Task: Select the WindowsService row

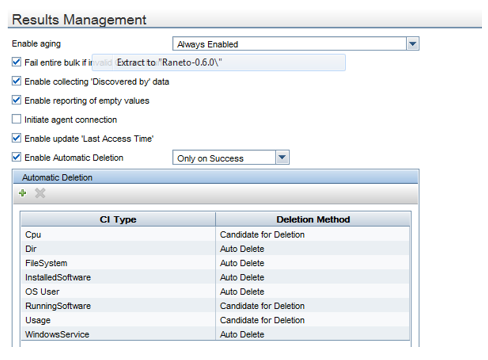Action: [x=215, y=334]
